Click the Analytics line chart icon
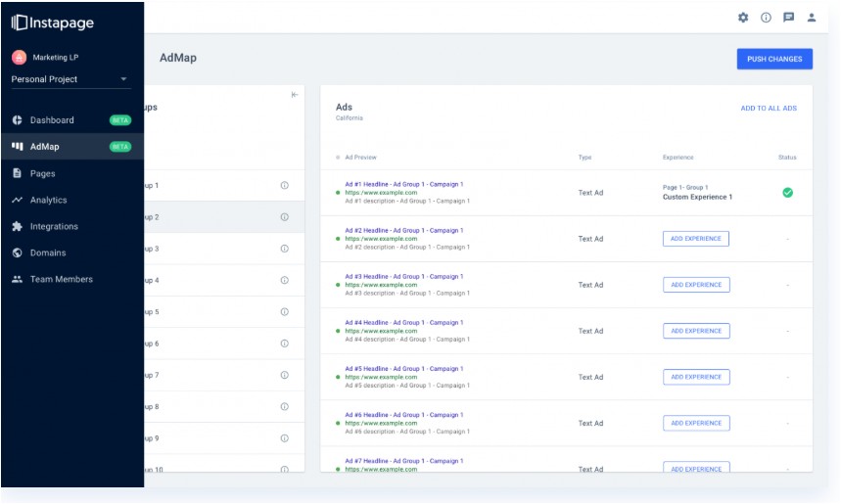 coord(18,200)
